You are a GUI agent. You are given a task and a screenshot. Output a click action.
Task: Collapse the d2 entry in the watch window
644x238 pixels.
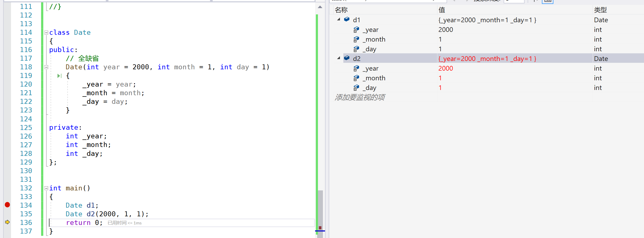(x=338, y=58)
